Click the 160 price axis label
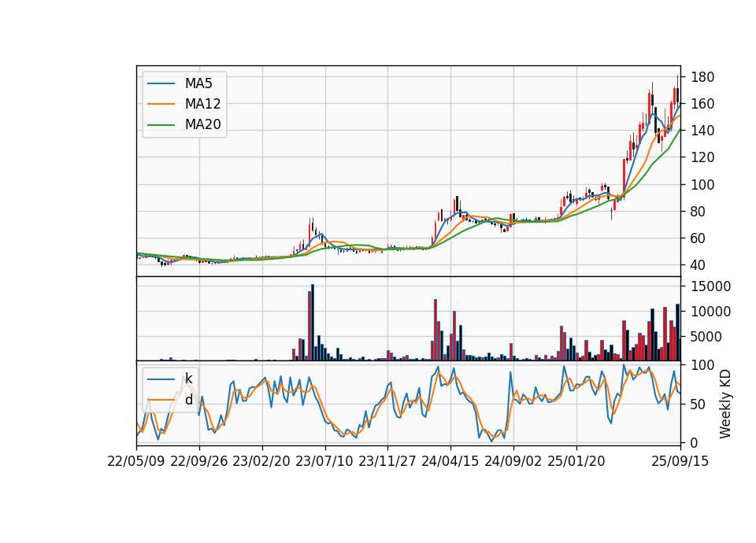 pyautogui.click(x=702, y=104)
